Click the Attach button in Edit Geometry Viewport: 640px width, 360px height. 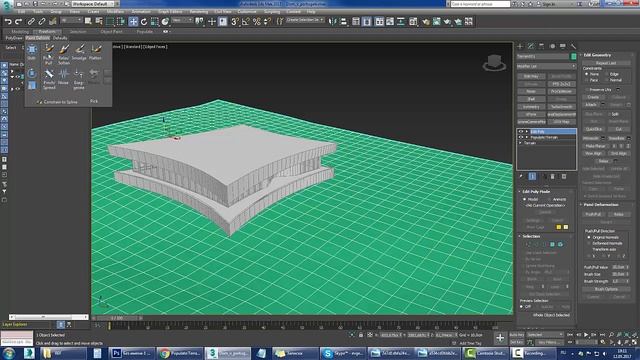tap(591, 104)
